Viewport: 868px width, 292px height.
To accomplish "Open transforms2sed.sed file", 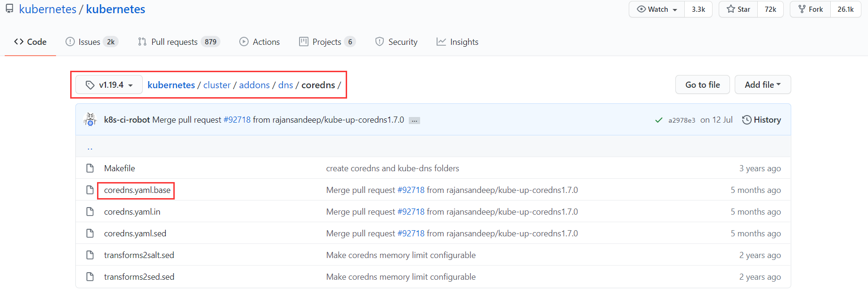I will pyautogui.click(x=139, y=277).
